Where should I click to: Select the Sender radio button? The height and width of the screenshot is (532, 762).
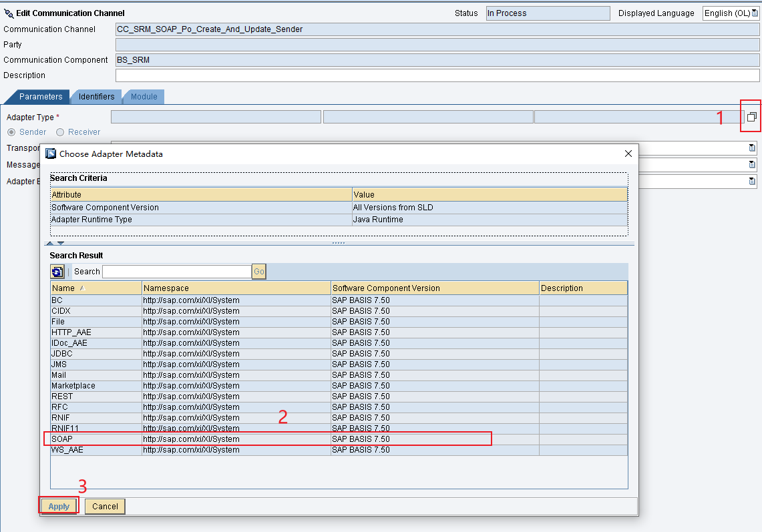coord(11,132)
